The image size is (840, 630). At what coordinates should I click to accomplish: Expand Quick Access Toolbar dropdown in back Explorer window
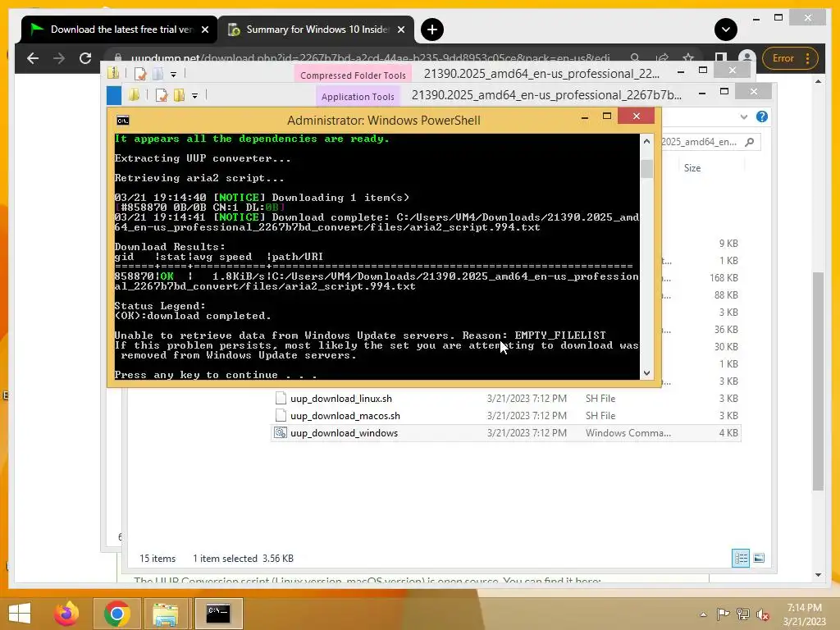pyautogui.click(x=173, y=75)
